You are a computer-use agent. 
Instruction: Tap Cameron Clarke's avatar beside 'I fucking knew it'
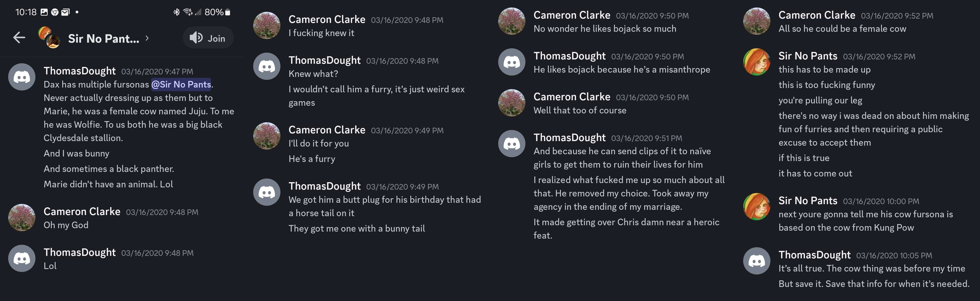point(267,25)
